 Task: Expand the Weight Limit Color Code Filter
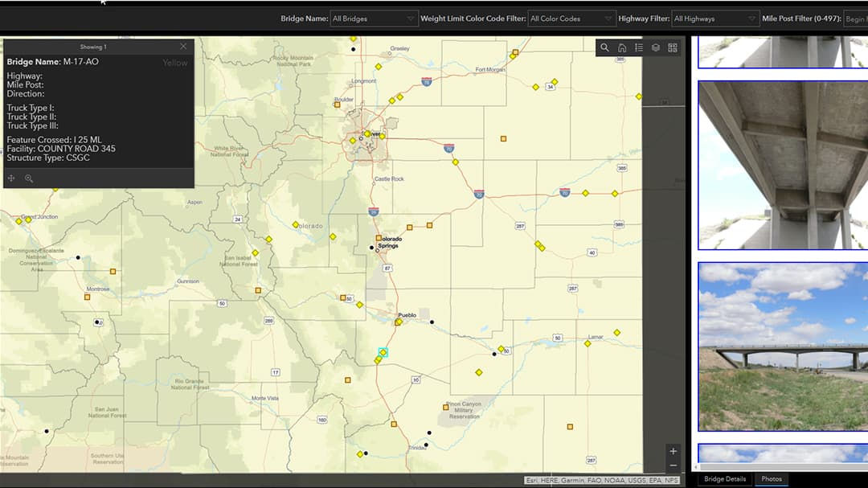tap(571, 18)
